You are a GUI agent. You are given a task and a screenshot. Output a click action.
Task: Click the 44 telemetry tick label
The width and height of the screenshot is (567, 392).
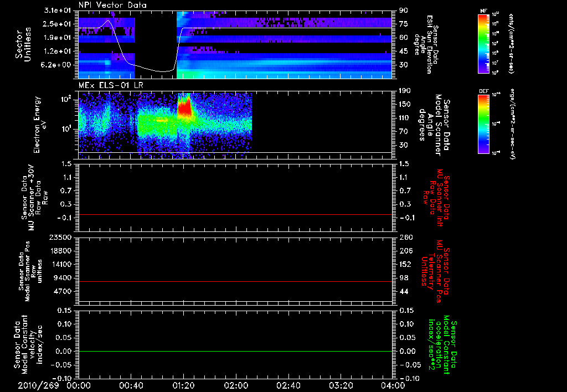pyautogui.click(x=404, y=291)
